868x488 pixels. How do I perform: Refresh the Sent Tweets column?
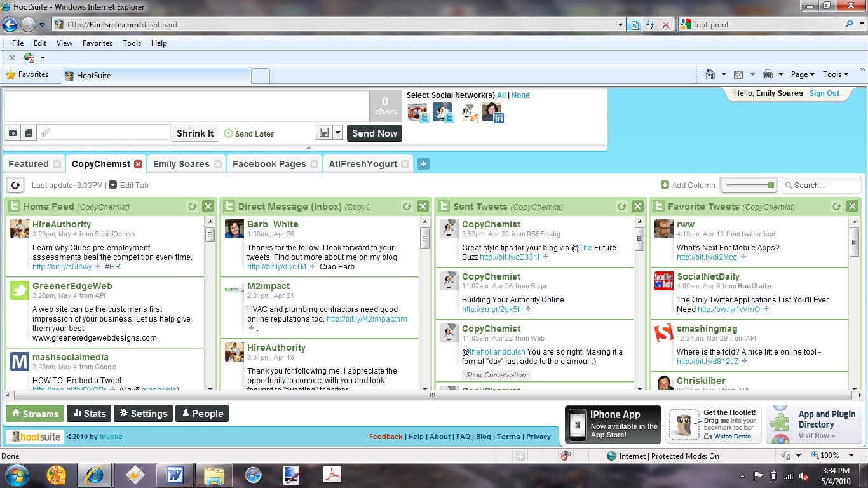pyautogui.click(x=622, y=207)
